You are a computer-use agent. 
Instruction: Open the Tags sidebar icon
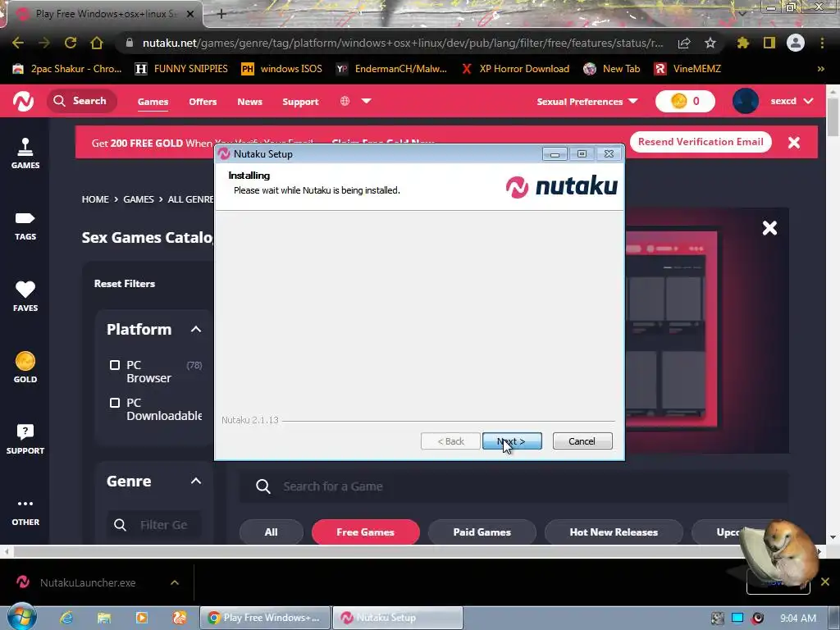point(25,226)
